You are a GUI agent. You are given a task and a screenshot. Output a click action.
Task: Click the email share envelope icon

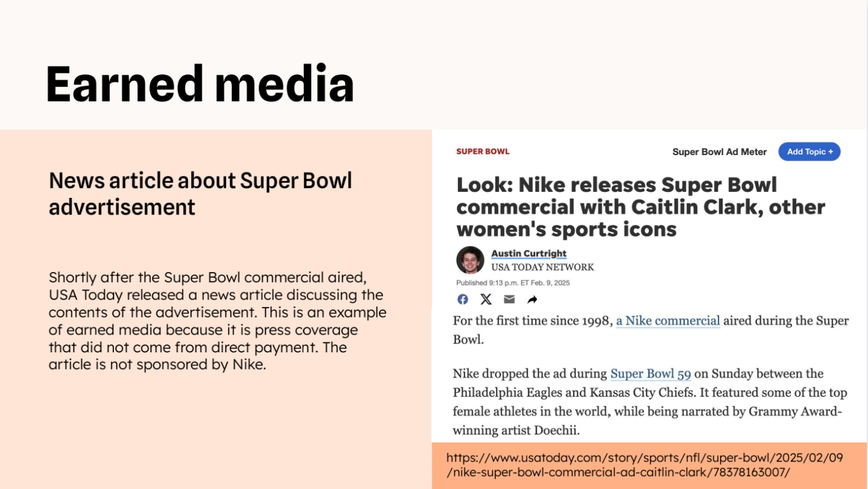coord(509,299)
